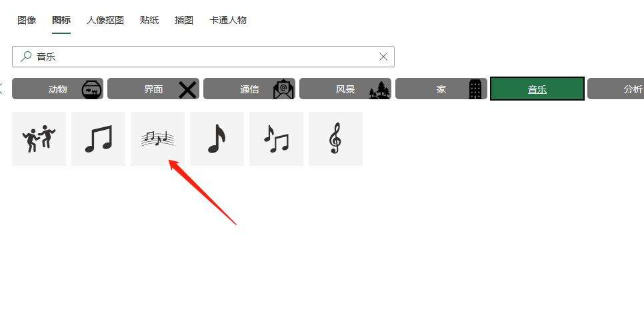This screenshot has width=644, height=311.
Task: Select the highlighted 音乐 category chip
Action: 537,89
